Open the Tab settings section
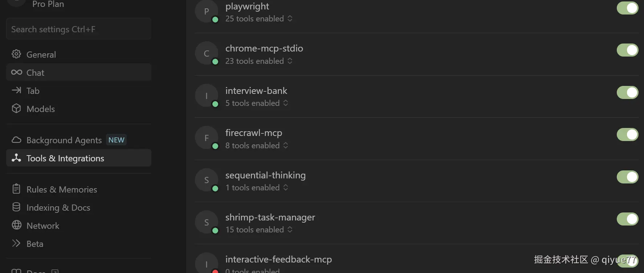 click(x=33, y=91)
